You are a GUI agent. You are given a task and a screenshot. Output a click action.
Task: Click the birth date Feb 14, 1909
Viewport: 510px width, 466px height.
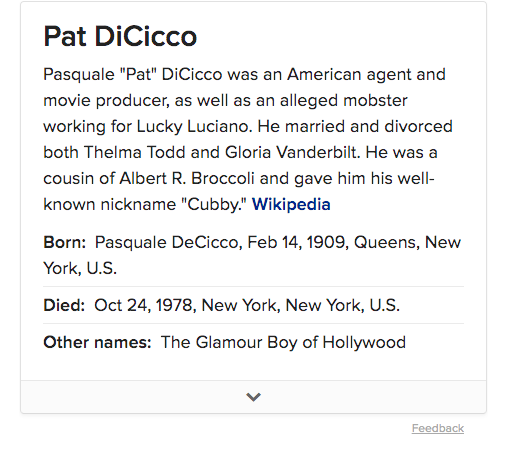tap(298, 243)
